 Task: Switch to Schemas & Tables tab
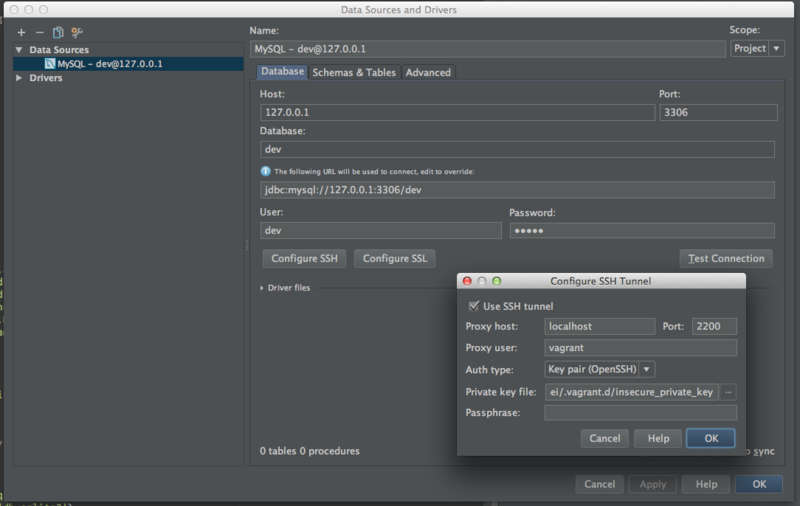[x=354, y=72]
